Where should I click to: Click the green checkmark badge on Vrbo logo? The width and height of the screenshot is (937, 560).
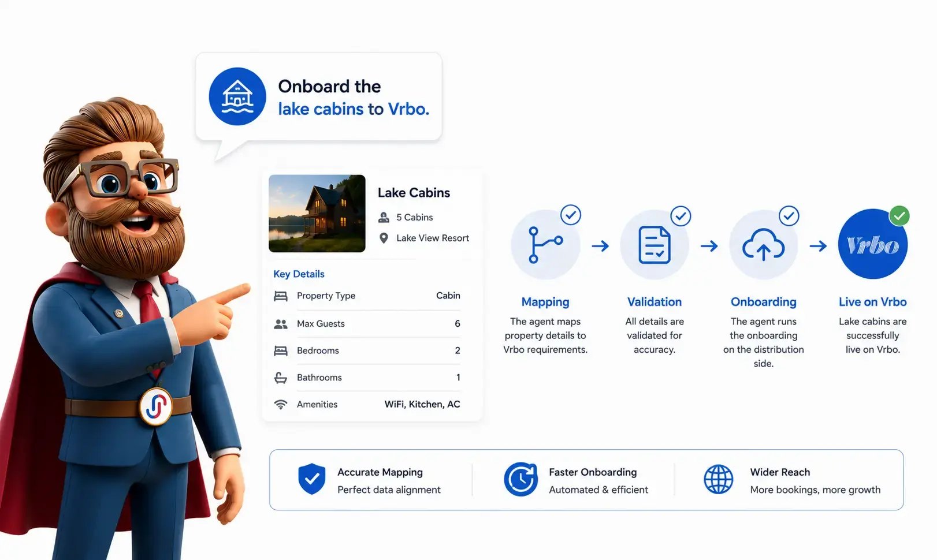pyautogui.click(x=899, y=216)
